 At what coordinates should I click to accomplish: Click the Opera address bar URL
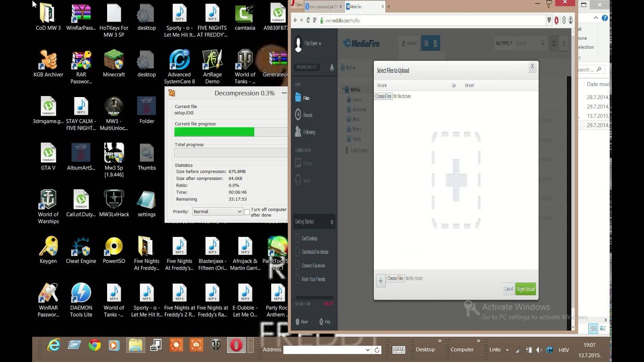(x=342, y=21)
